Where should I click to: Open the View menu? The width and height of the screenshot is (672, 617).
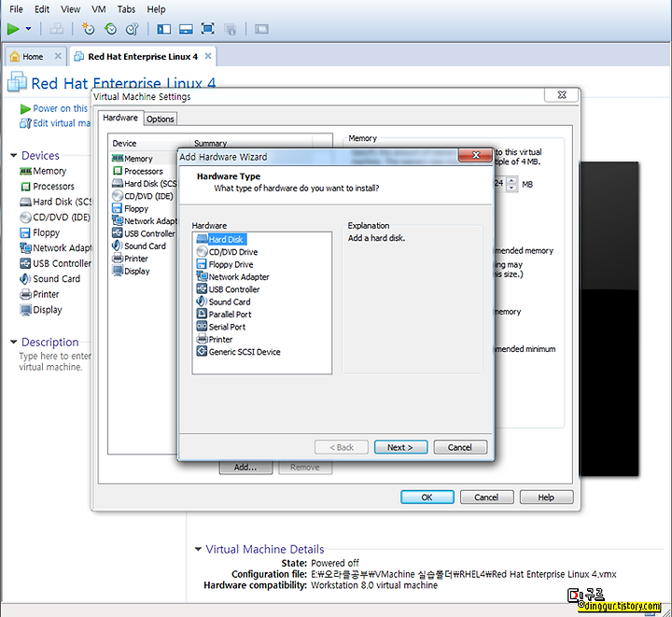(70, 9)
